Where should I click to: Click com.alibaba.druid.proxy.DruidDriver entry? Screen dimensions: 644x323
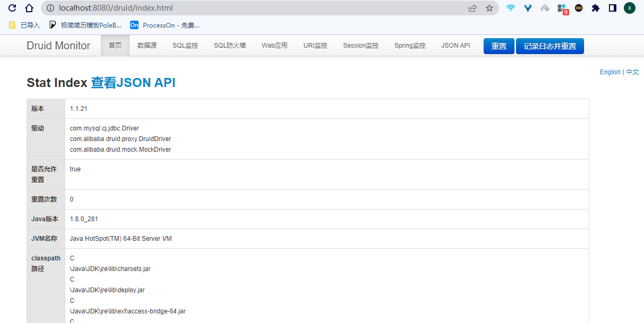[121, 139]
